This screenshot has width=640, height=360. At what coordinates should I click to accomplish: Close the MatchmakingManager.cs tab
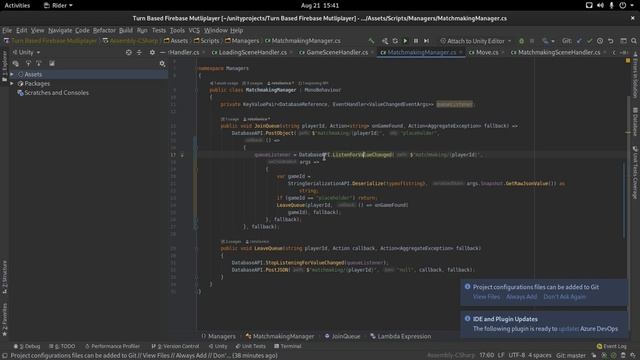(461, 52)
